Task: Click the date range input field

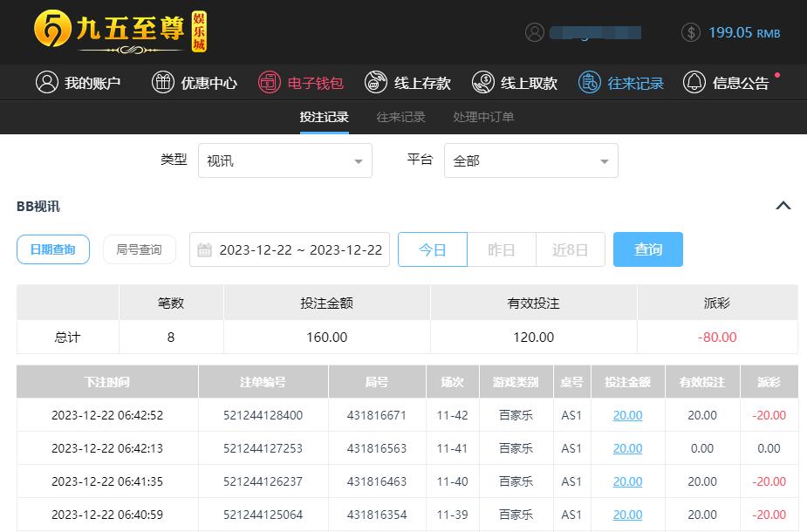Action: click(290, 249)
